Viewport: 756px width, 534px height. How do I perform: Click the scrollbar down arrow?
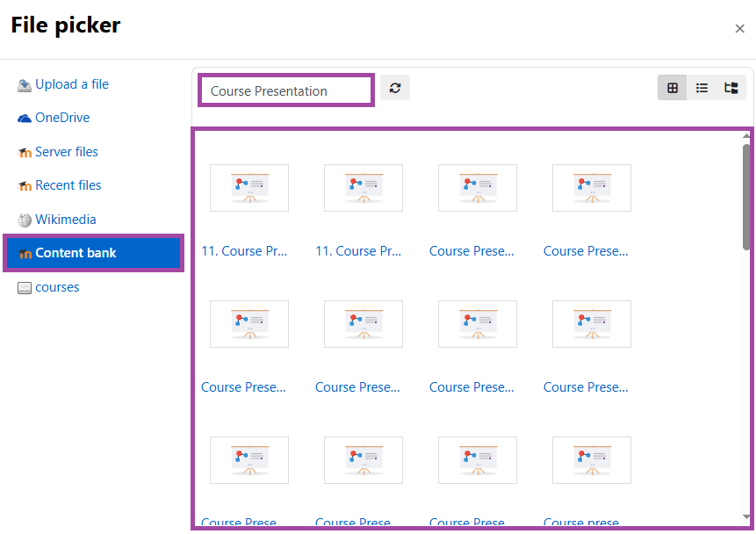(746, 517)
